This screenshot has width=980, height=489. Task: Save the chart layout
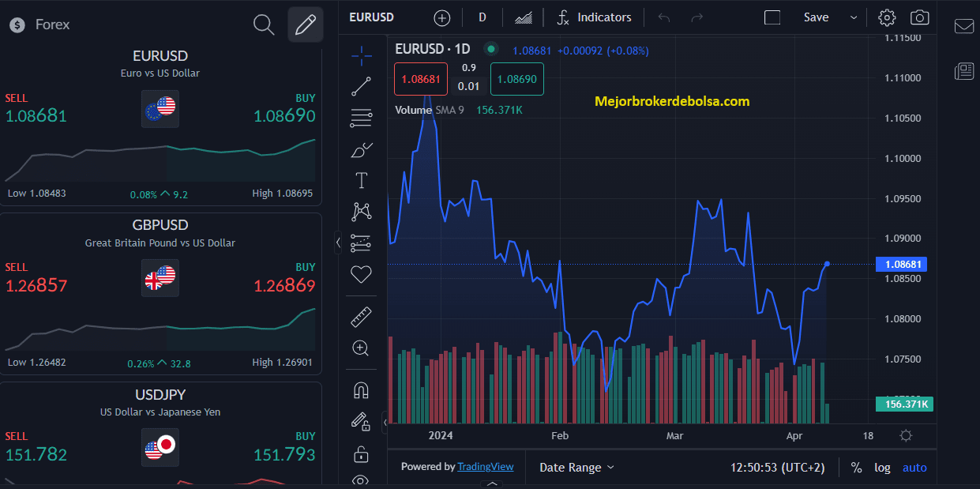[816, 17]
